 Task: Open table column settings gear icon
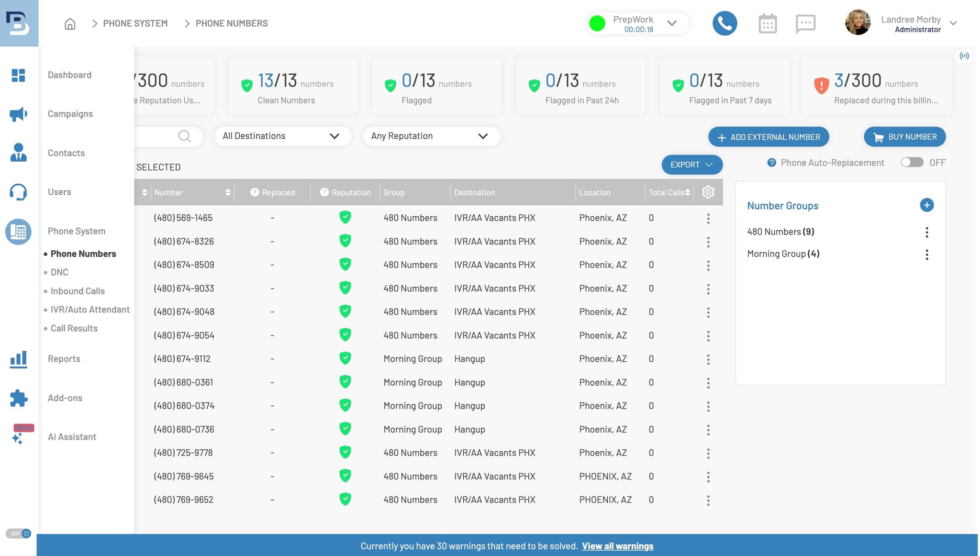coord(708,192)
